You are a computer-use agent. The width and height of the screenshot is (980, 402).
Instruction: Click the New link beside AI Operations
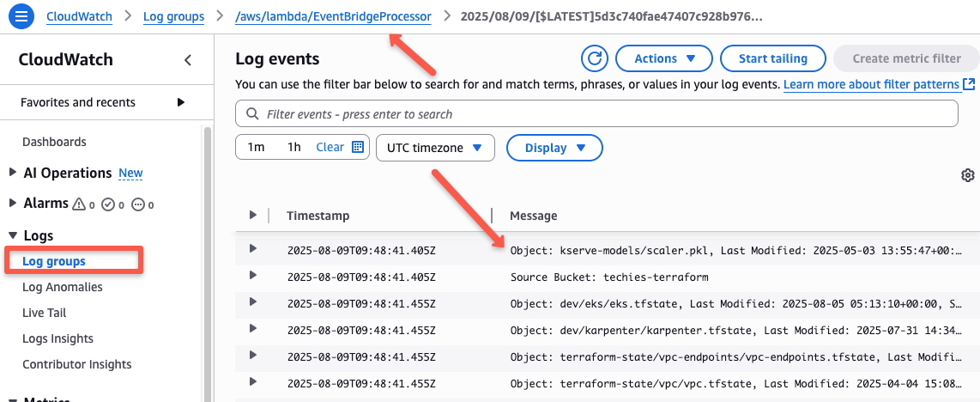[130, 174]
